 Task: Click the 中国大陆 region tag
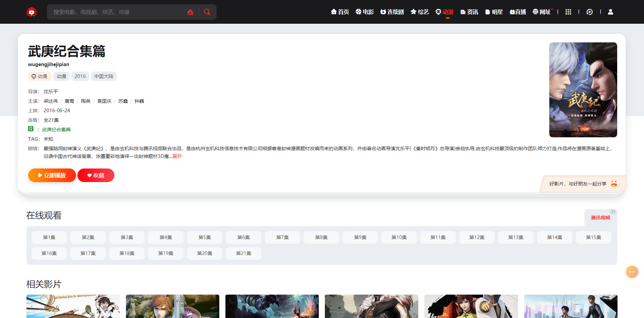click(x=104, y=76)
